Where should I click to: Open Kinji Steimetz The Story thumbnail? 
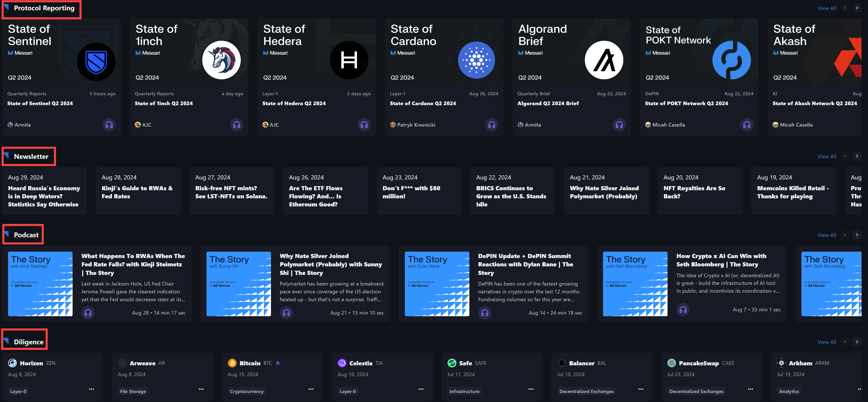click(x=40, y=284)
